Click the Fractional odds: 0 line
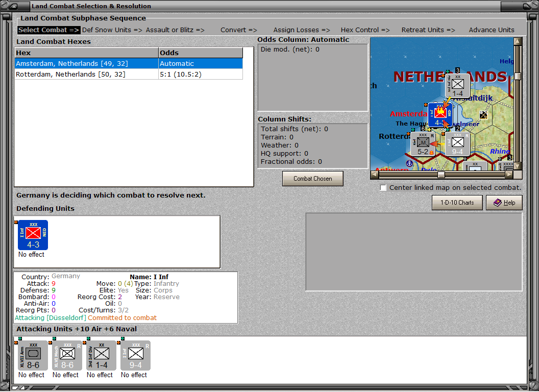This screenshot has height=392, width=539. (x=291, y=162)
